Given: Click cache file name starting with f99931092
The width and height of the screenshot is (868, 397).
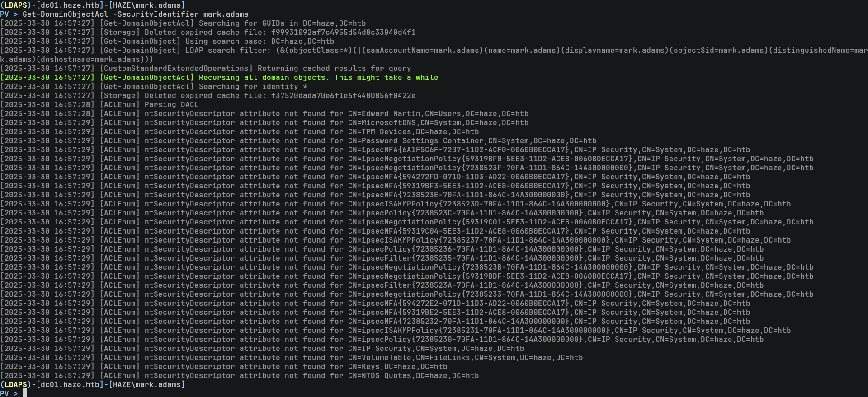Looking at the screenshot, I should click(343, 33).
